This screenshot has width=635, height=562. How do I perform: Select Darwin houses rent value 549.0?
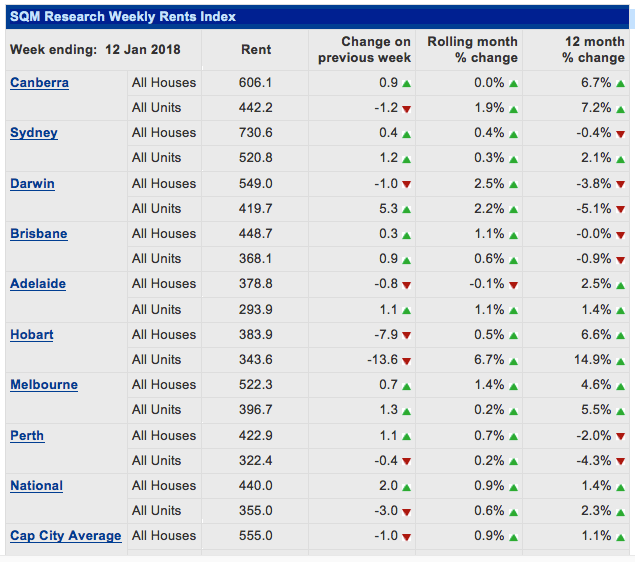click(256, 183)
